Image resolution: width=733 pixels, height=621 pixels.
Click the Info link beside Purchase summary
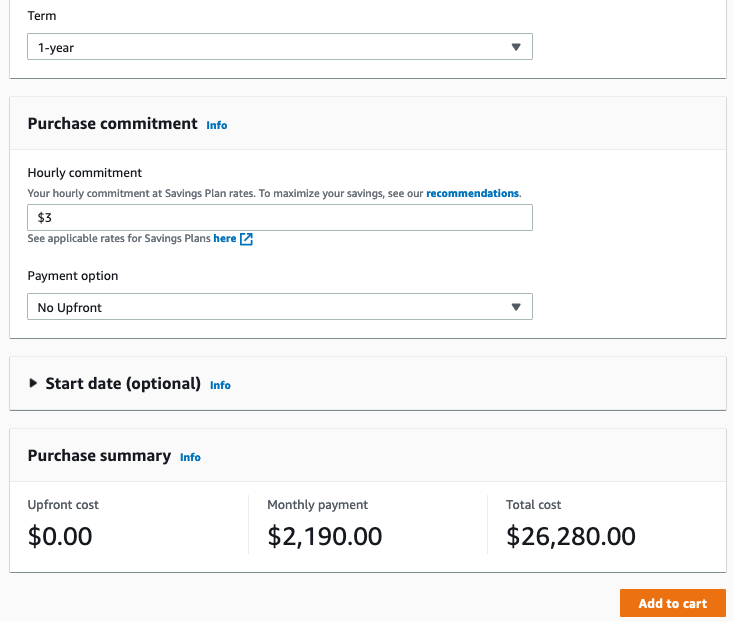(190, 457)
